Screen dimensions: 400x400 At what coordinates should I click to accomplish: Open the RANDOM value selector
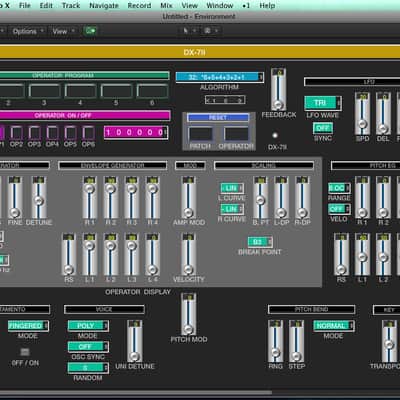pos(88,368)
